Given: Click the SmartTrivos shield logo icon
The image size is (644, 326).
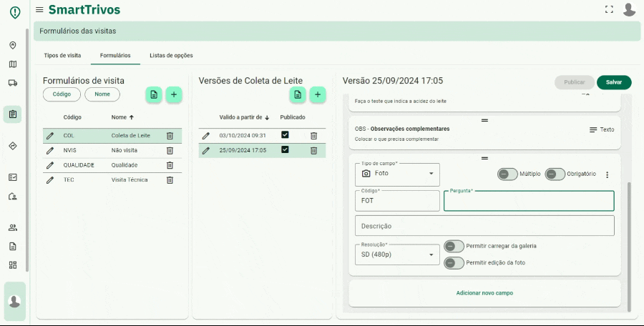Looking at the screenshot, I should (15, 12).
